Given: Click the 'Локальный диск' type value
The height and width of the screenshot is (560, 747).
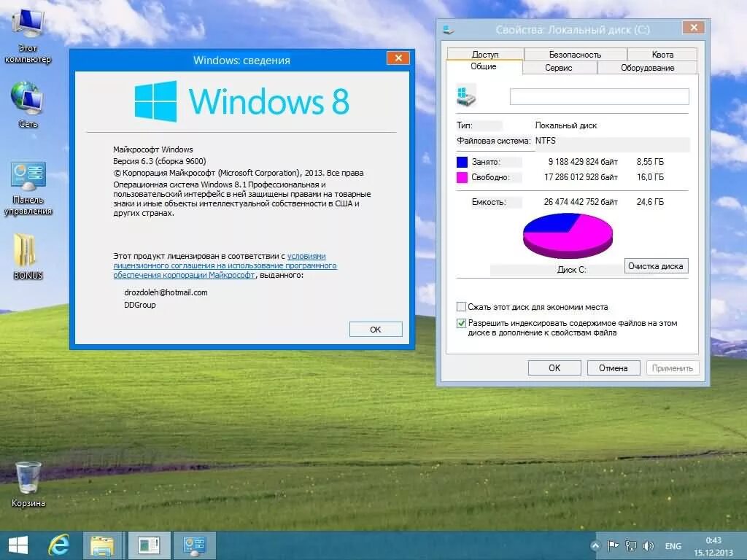Looking at the screenshot, I should [x=566, y=125].
